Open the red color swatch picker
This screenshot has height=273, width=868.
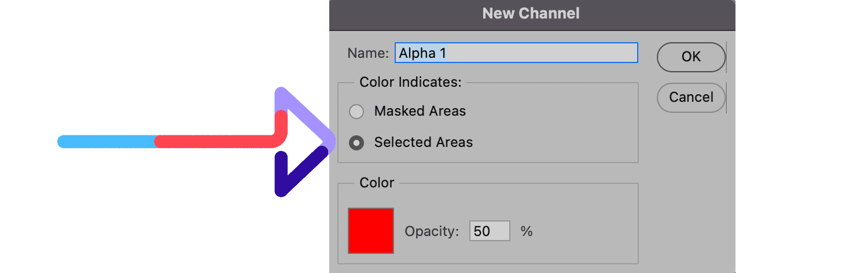371,231
